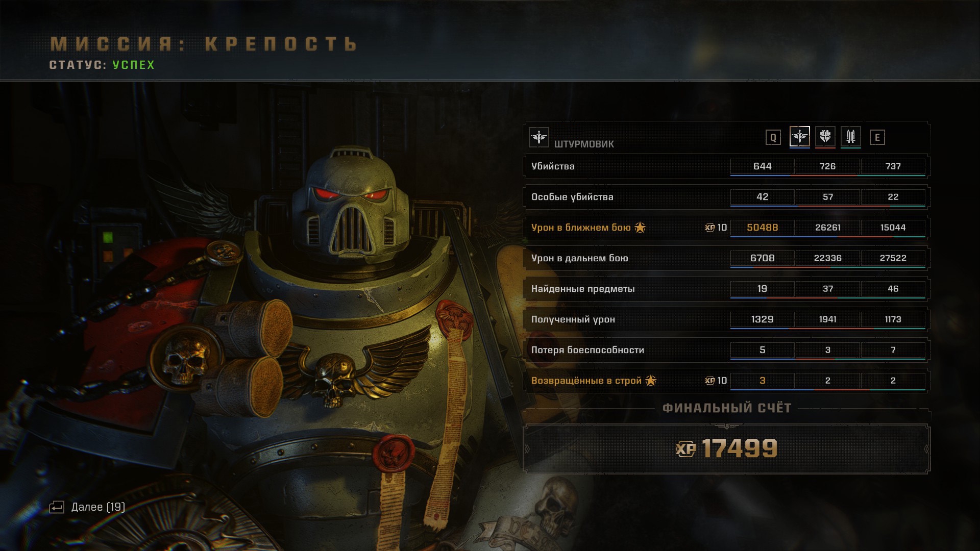This screenshot has width=980, height=551.
Task: Select the Assault class winged icon tab
Action: [x=799, y=136]
